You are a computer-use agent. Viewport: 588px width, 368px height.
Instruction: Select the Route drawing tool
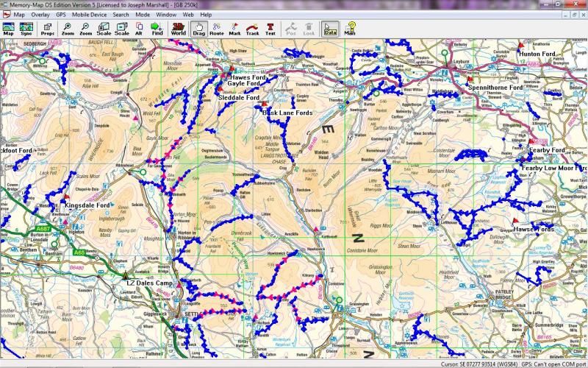click(x=216, y=29)
